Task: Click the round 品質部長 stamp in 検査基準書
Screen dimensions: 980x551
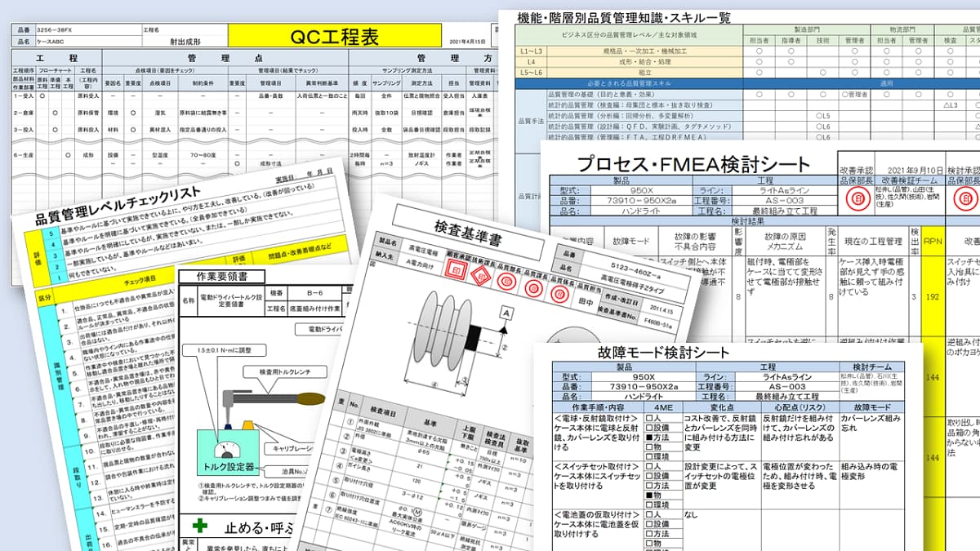Action: tap(507, 283)
